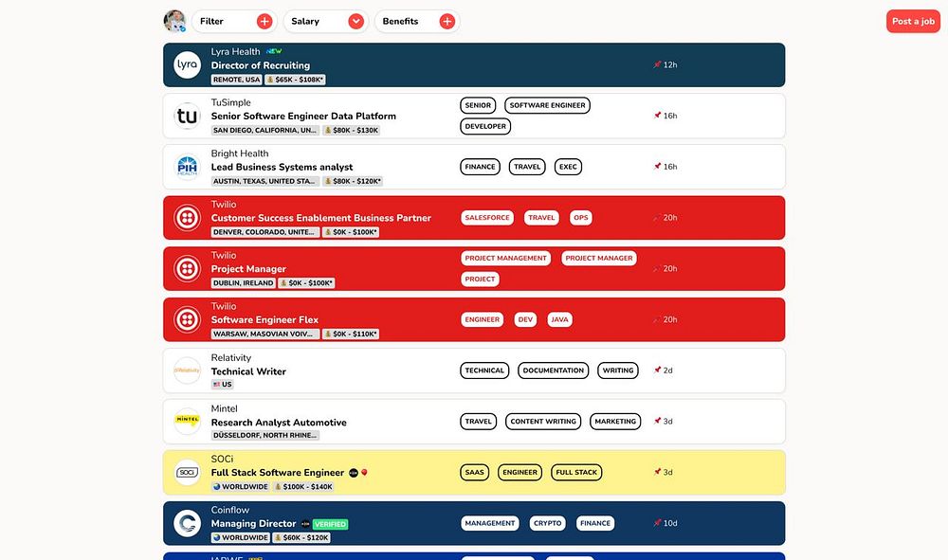Select the SALESFORCE tag
This screenshot has height=560, width=948.
[x=487, y=218]
